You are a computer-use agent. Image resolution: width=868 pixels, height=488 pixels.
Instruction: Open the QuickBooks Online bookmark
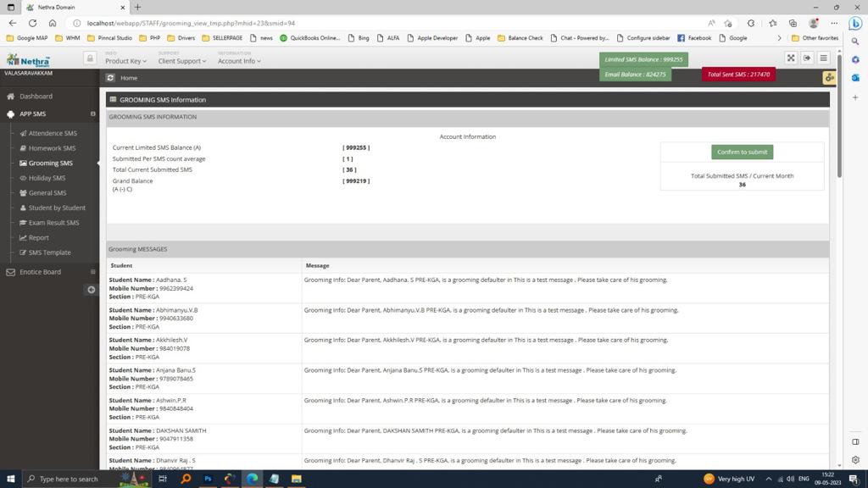(x=309, y=38)
